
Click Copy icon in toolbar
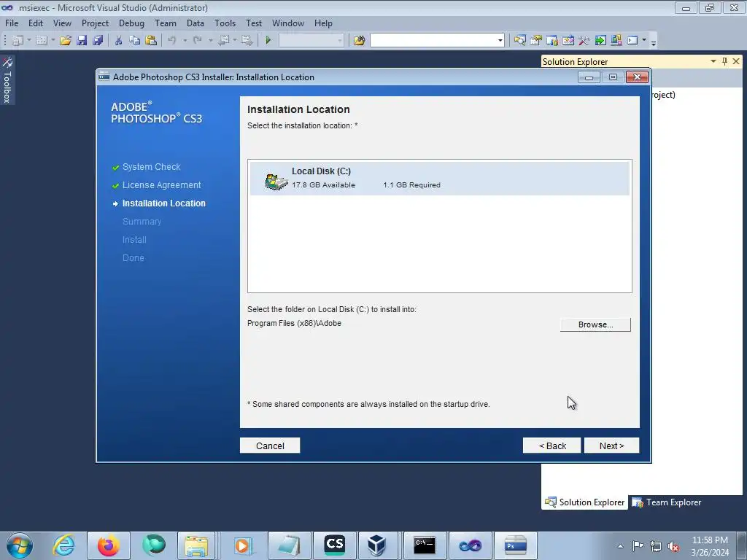[134, 41]
